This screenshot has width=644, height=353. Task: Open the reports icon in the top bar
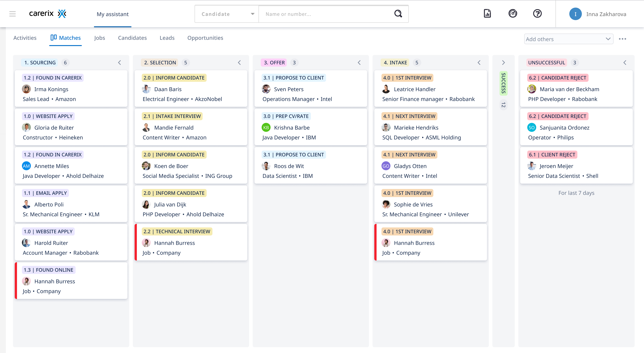(x=487, y=14)
